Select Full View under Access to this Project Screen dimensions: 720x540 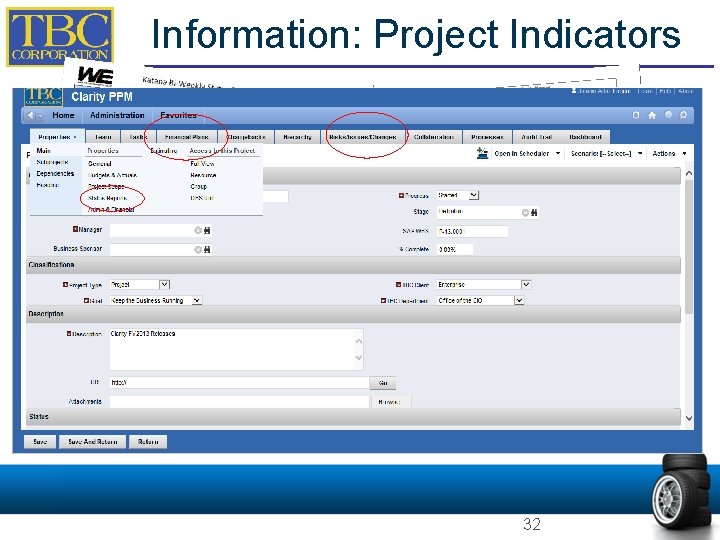coord(202,163)
